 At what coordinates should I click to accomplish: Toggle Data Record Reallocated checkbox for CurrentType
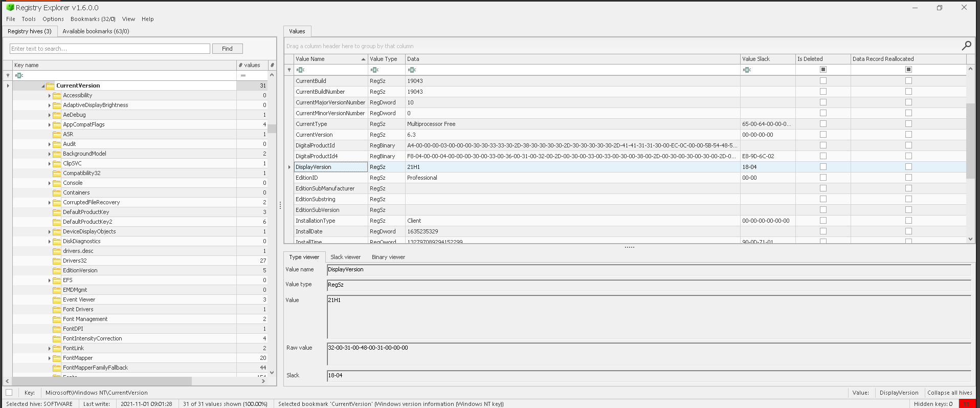click(908, 124)
